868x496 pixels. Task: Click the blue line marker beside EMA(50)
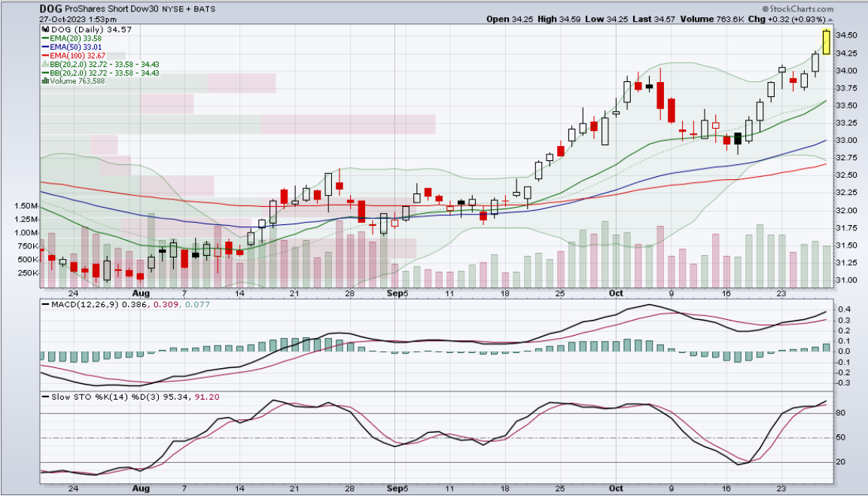click(x=45, y=47)
